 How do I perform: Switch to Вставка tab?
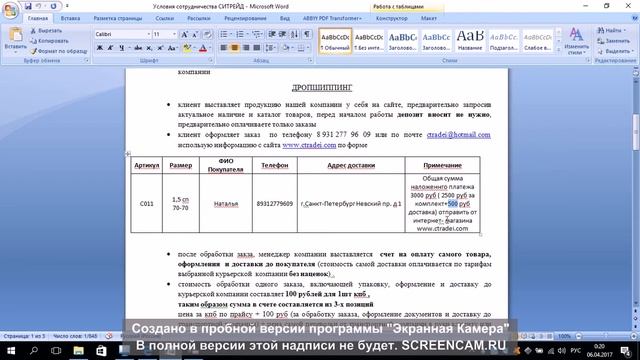pyautogui.click(x=70, y=18)
